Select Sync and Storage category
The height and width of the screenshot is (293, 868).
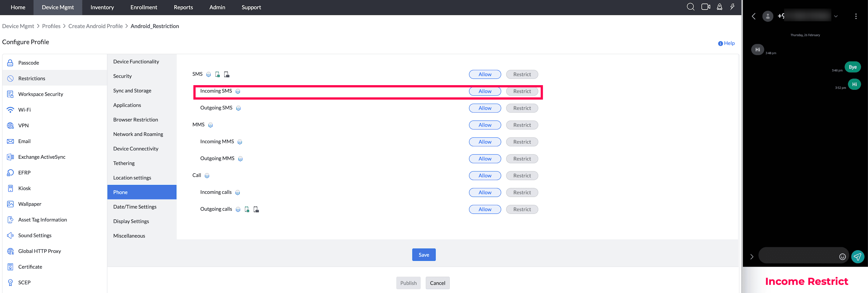coord(142,90)
